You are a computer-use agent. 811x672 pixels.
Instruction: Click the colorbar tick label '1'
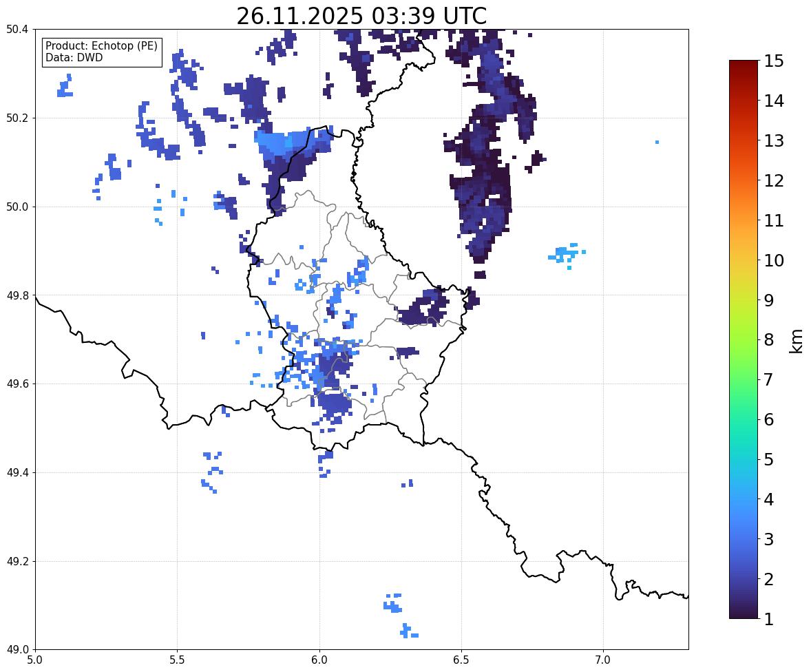[768, 619]
